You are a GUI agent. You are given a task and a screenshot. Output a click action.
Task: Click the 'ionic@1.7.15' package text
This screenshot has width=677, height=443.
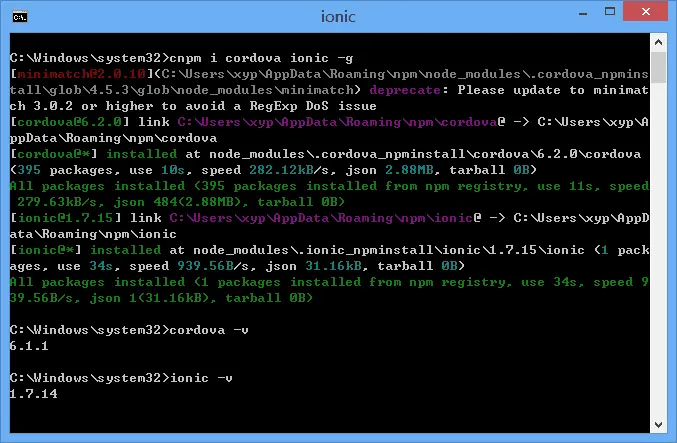(x=65, y=218)
